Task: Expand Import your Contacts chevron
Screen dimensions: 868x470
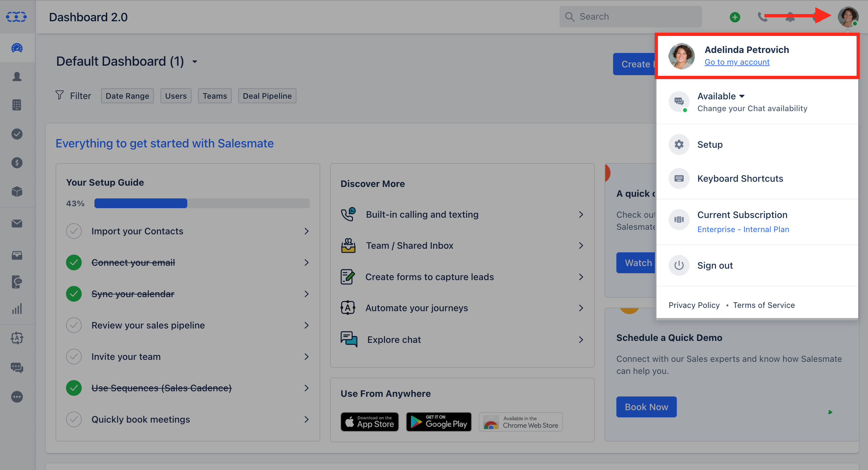Action: tap(307, 231)
